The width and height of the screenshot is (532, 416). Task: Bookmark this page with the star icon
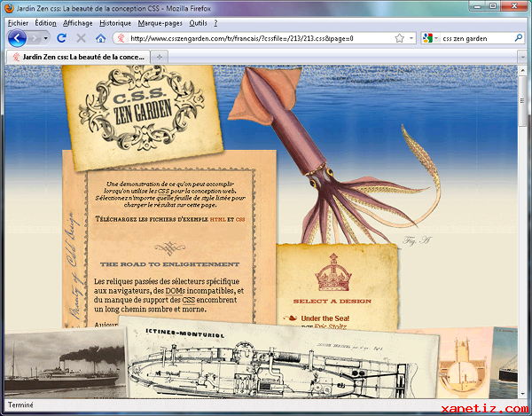tap(400, 38)
